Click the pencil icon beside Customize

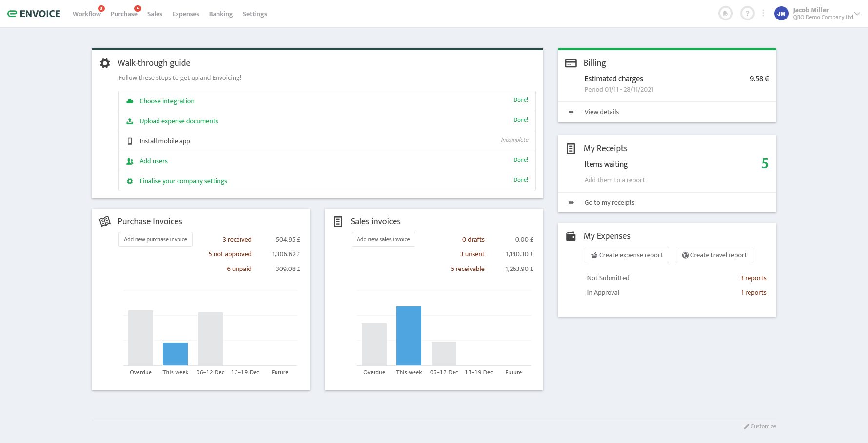point(746,426)
